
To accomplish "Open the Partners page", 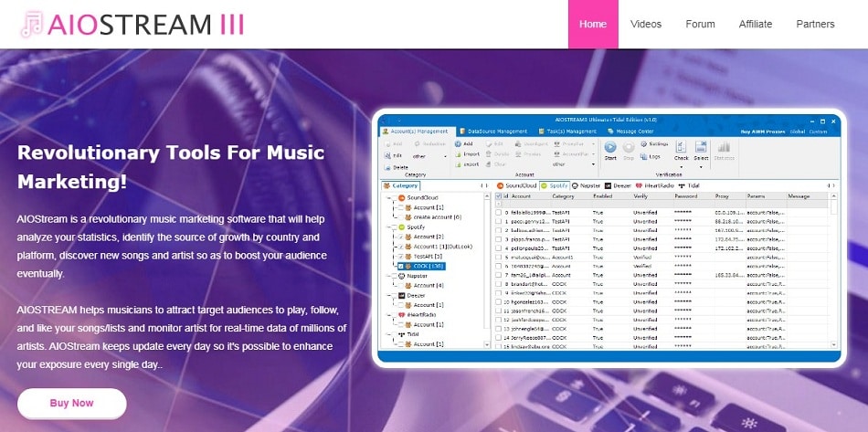I will tap(815, 25).
